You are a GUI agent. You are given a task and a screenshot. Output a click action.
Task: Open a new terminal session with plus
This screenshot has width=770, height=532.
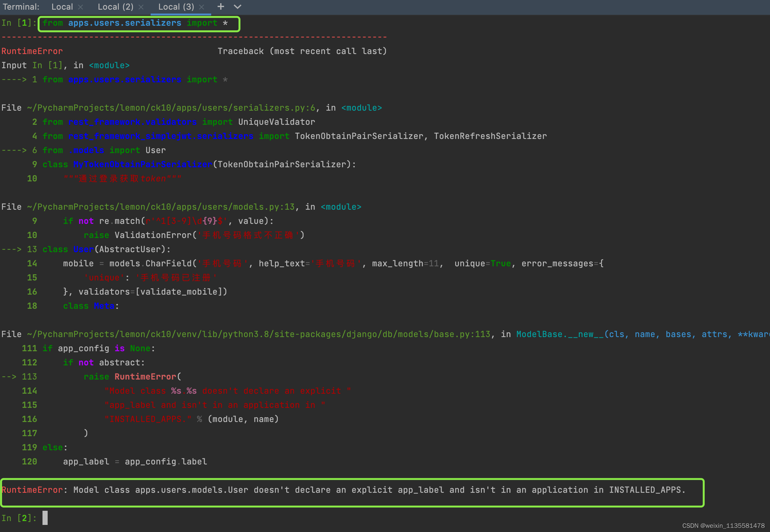tap(221, 7)
